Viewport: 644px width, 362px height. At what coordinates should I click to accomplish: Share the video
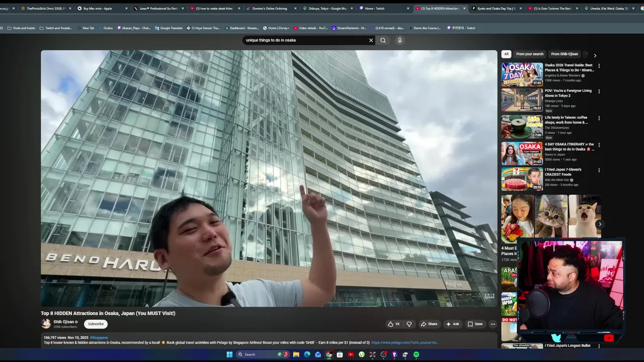pos(429,324)
